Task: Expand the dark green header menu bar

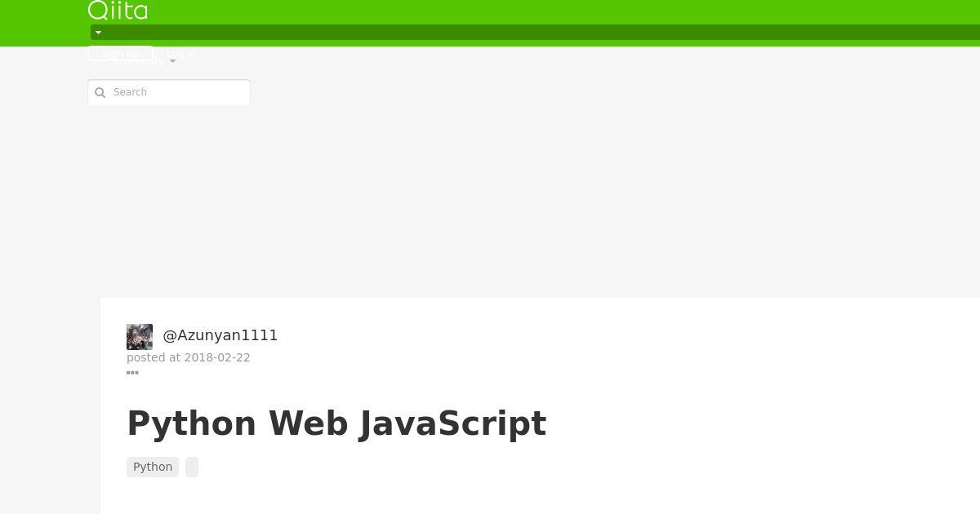Action: pyautogui.click(x=535, y=33)
